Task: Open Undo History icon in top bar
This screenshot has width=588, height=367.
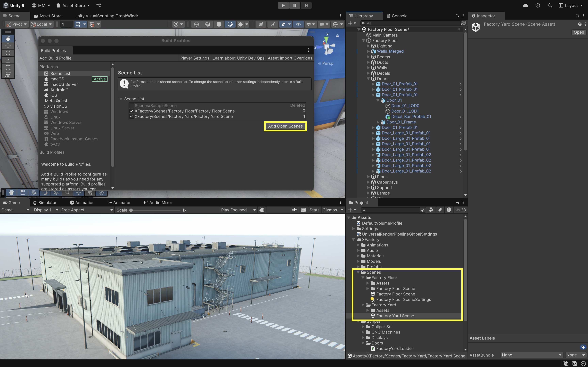Action: tap(537, 5)
